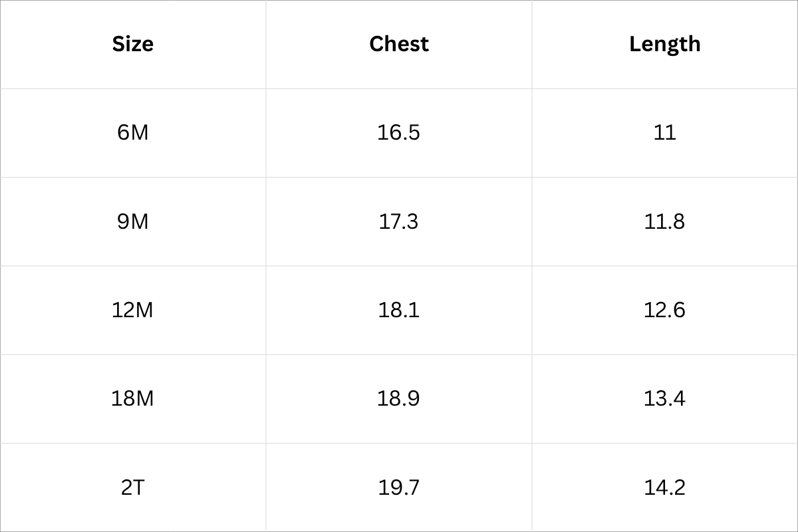
Task: Click length value 11.8
Action: [x=665, y=221]
